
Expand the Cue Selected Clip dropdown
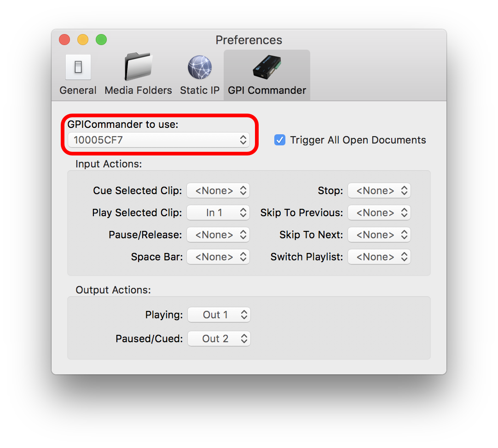pos(218,190)
